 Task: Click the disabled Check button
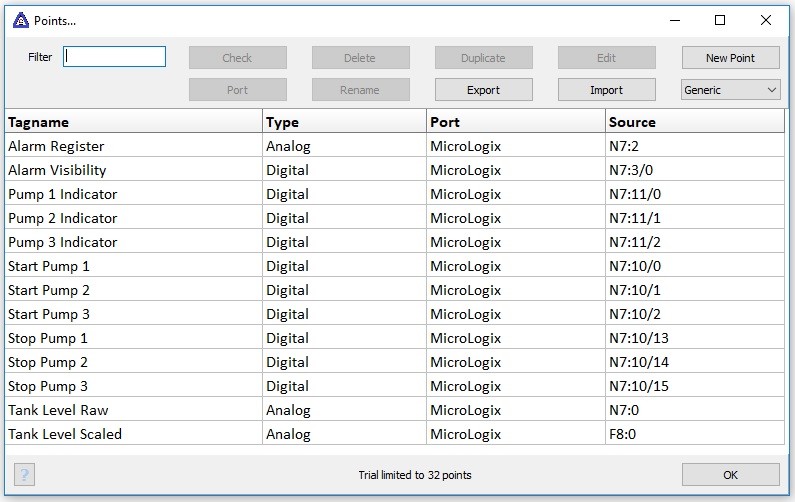point(237,58)
